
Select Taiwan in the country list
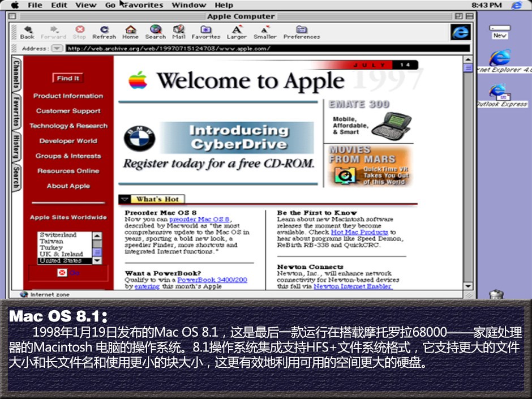64,241
